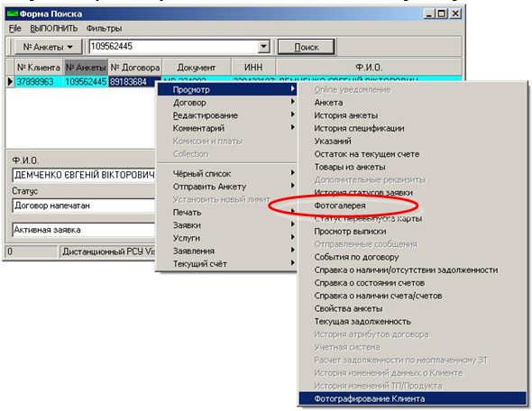Click the Активная заявка field
The image size is (532, 411).
pyautogui.click(x=84, y=230)
